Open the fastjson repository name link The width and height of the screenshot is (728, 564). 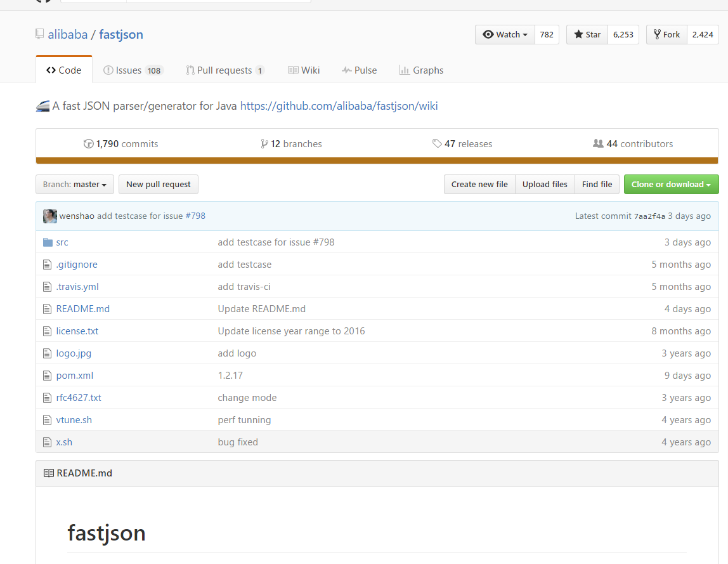pyautogui.click(x=120, y=35)
